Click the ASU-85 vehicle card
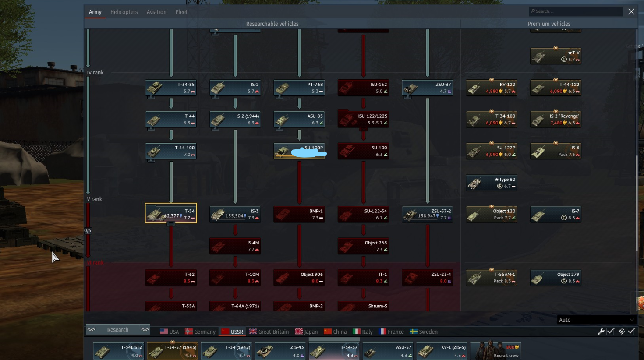Screen dimensions: 644x360 tap(299, 119)
